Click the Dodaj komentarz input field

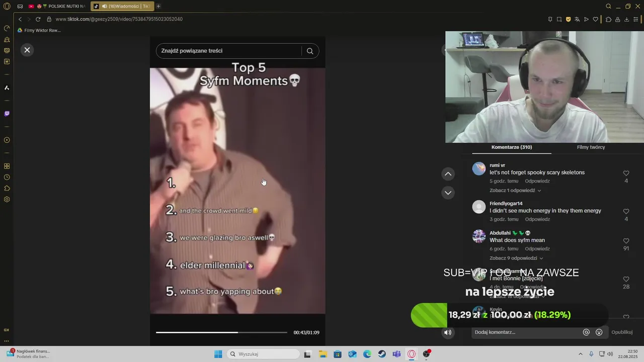(x=527, y=332)
